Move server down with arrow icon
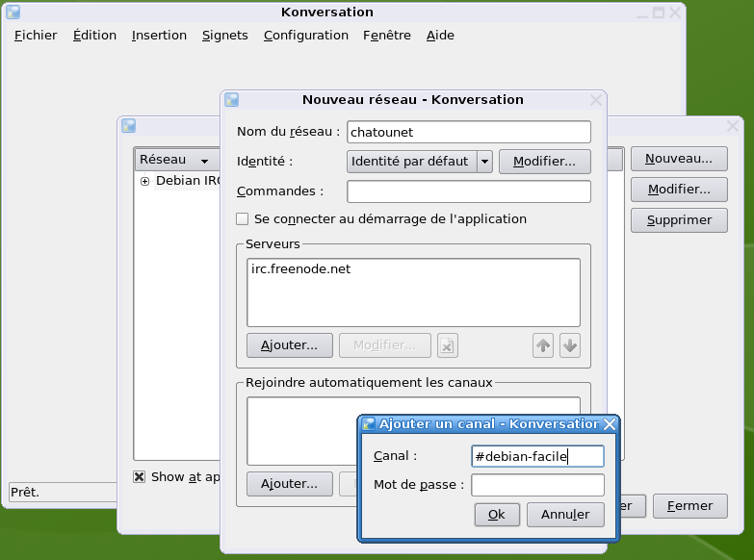The image size is (754, 560). pyautogui.click(x=570, y=345)
